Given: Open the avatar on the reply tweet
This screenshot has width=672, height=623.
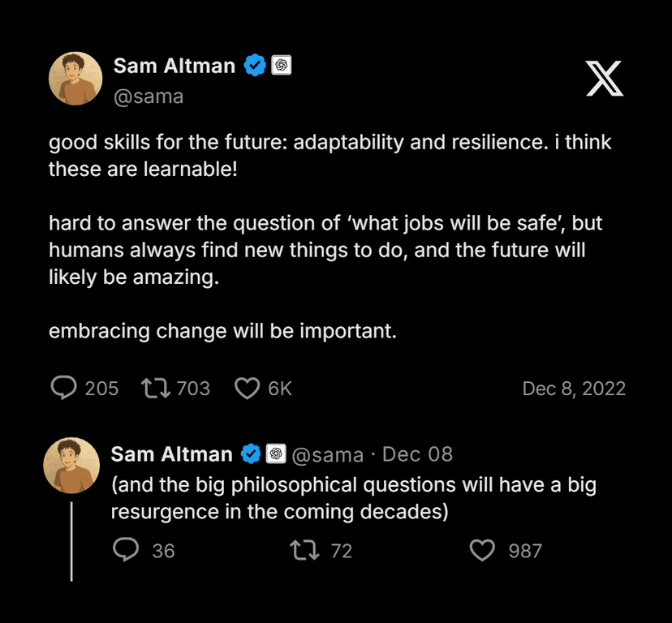Looking at the screenshot, I should click(71, 466).
